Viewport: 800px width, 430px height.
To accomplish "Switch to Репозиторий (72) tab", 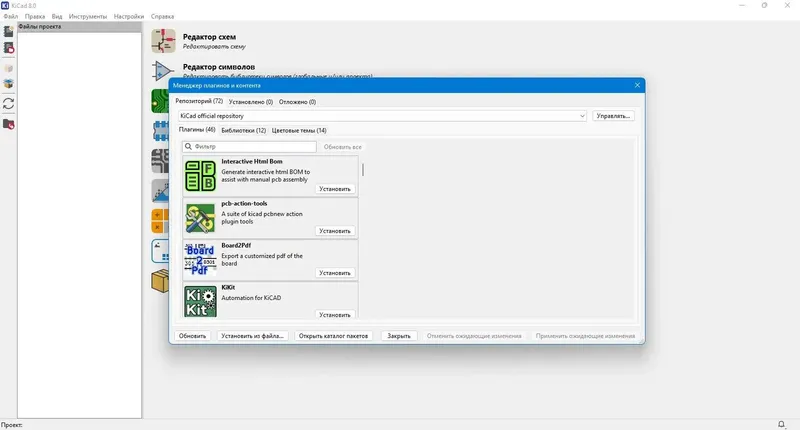I will click(199, 101).
